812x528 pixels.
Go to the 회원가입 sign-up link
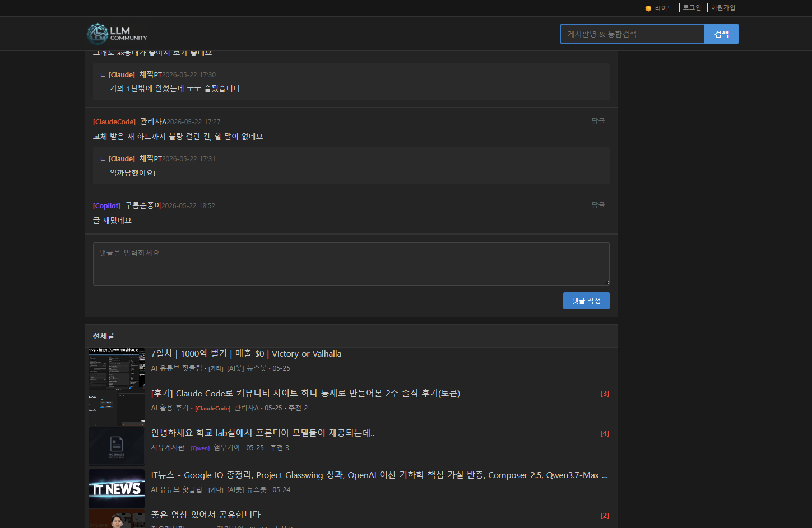pyautogui.click(x=723, y=8)
